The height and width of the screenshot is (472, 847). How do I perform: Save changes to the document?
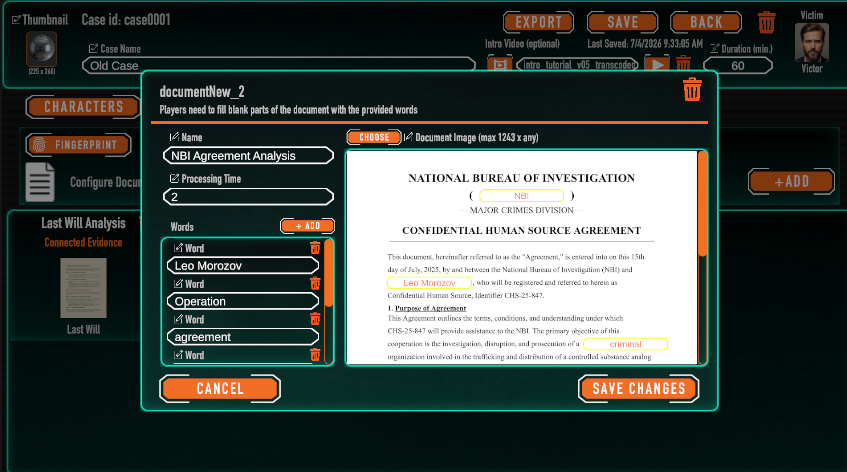(638, 388)
